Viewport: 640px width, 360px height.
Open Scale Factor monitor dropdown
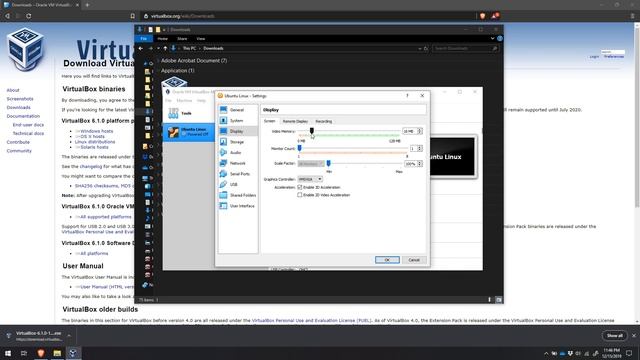click(311, 164)
